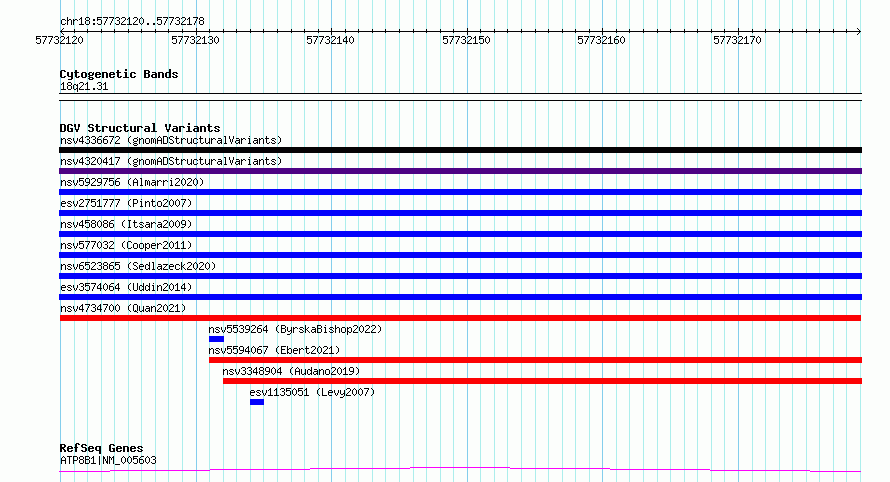Click ruler position 57732140
890x482 pixels.
tap(330, 40)
